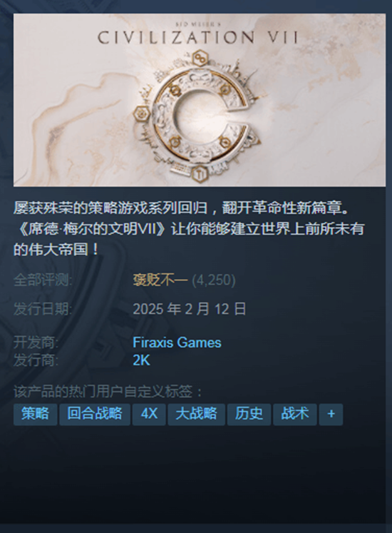Open the Firaxis Games developer page
Screen dimensions: 392x533
click(177, 342)
